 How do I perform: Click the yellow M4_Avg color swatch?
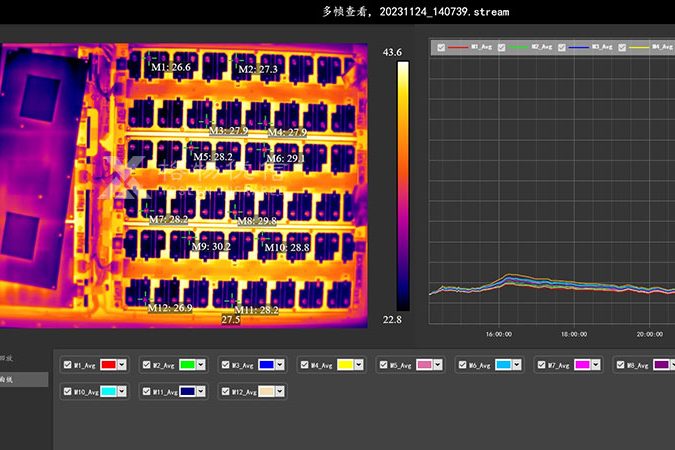point(345,366)
